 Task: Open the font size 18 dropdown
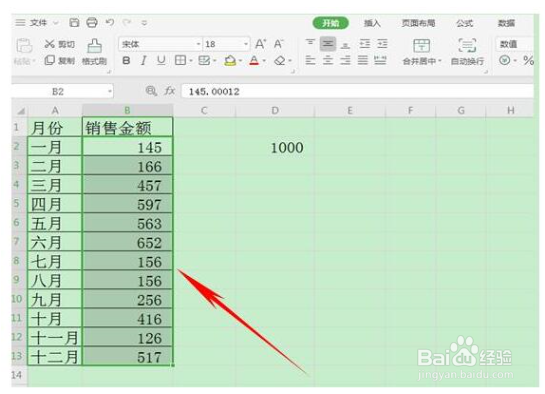tap(246, 44)
